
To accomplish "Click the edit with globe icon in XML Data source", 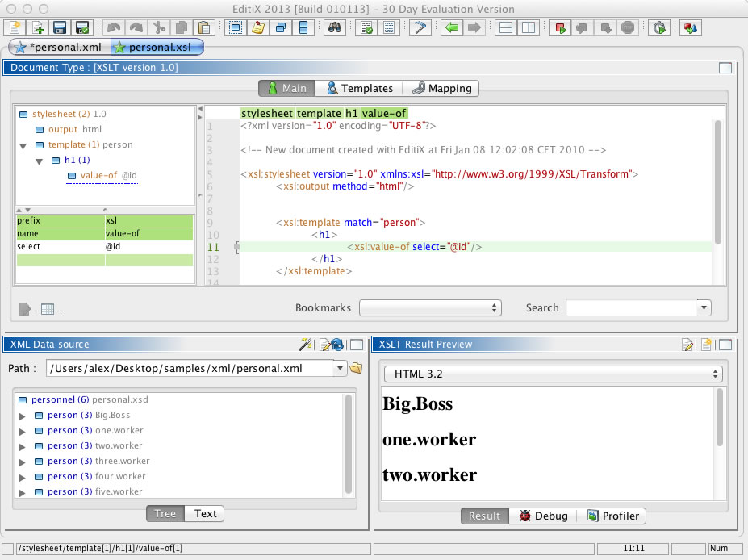I will [x=332, y=344].
